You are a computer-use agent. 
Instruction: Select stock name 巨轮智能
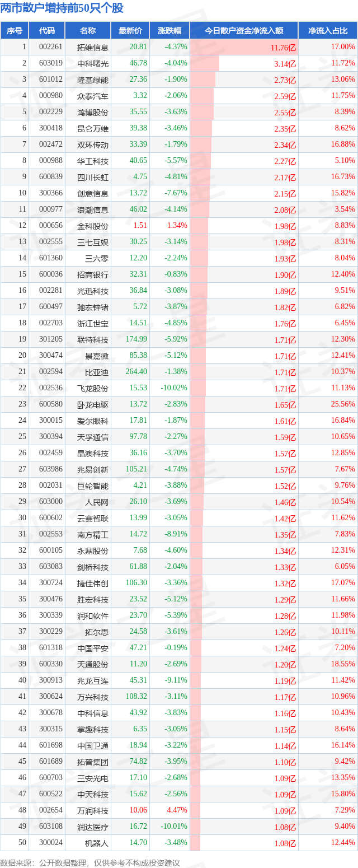(x=93, y=486)
